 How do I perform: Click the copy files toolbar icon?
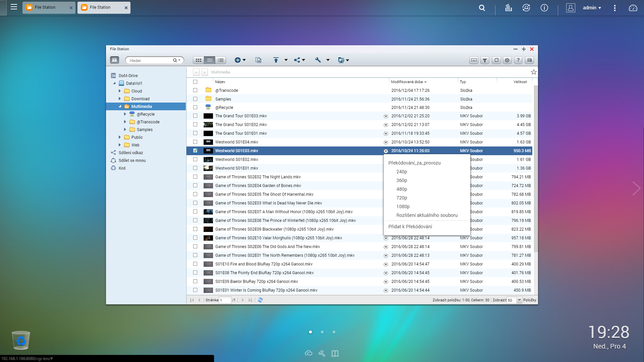tap(258, 60)
